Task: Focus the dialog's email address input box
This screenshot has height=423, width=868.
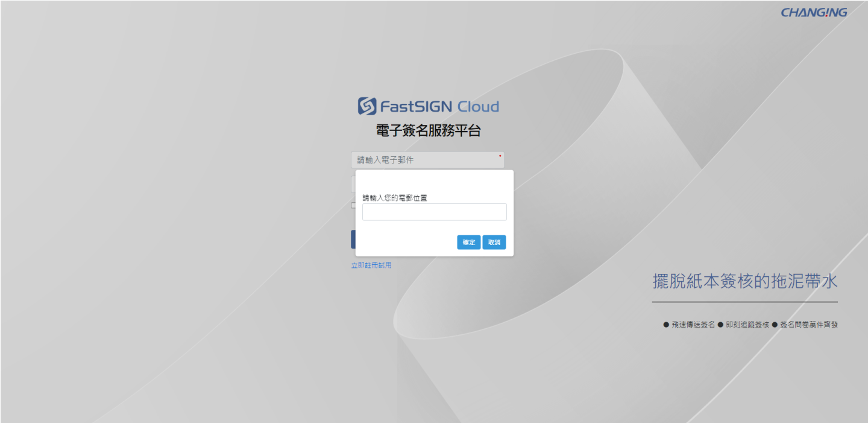Action: tap(434, 212)
